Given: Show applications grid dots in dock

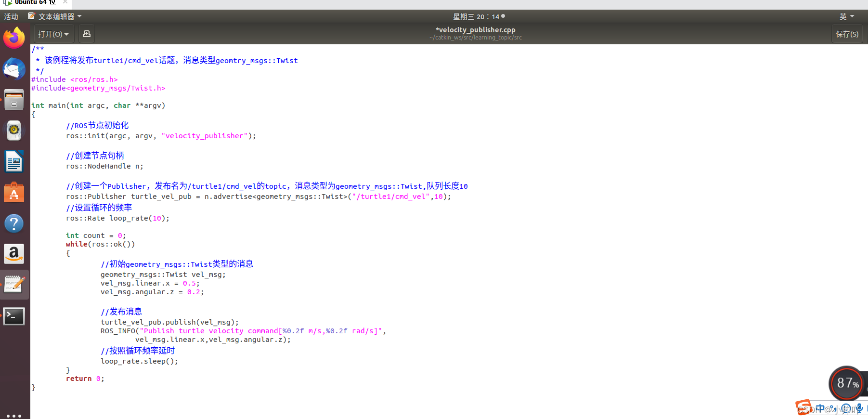Looking at the screenshot, I should (x=14, y=415).
